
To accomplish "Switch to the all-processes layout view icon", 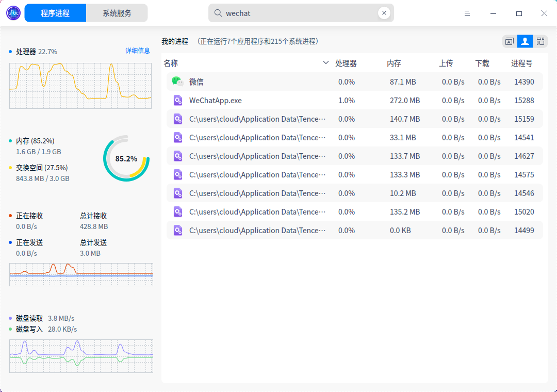I will 540,41.
